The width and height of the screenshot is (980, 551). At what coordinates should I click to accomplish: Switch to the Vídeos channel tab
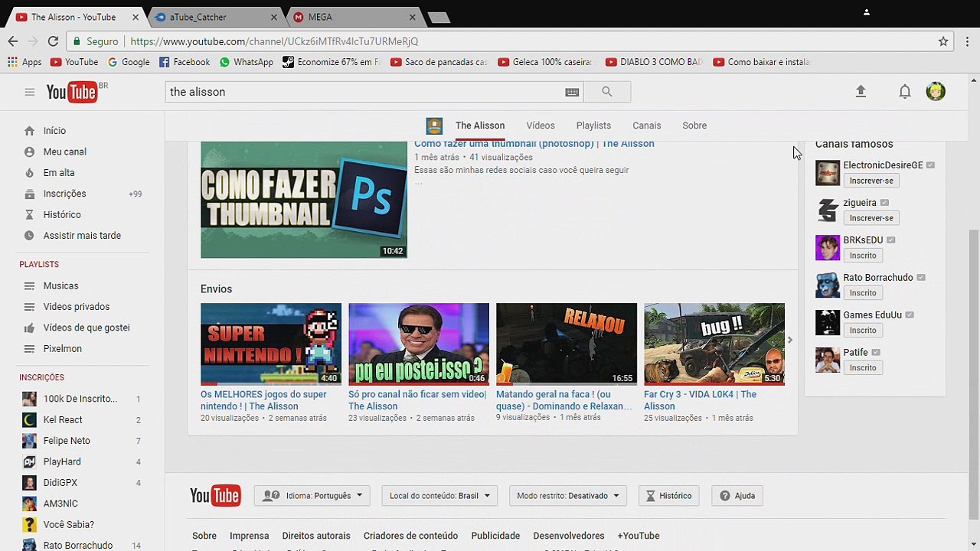[x=541, y=126]
